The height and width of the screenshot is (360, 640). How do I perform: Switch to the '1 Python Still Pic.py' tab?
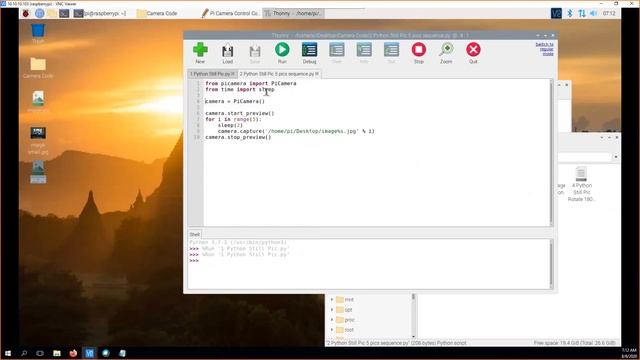210,74
